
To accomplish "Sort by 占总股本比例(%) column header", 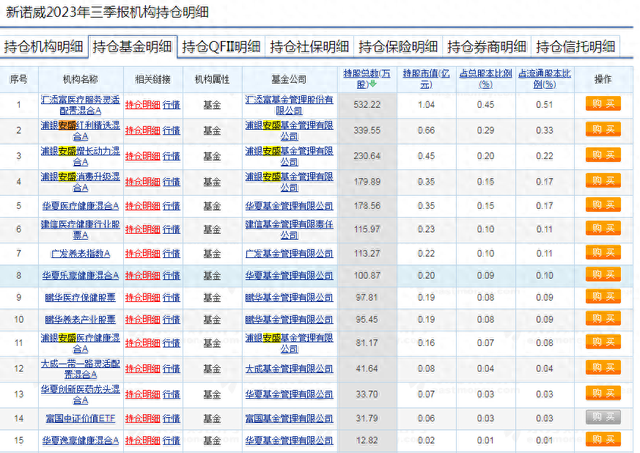I will coord(485,79).
